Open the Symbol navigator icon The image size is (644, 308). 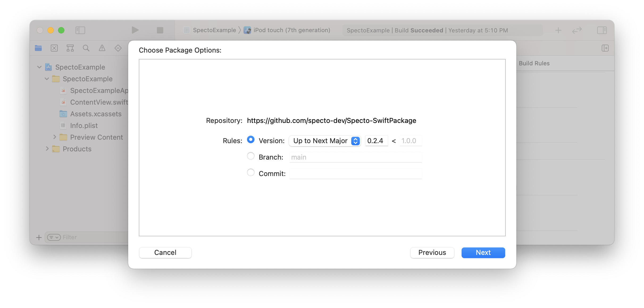coord(70,48)
